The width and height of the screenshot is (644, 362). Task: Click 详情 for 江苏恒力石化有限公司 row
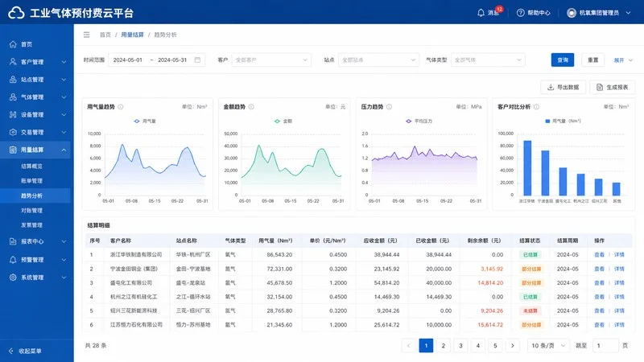pos(619,325)
